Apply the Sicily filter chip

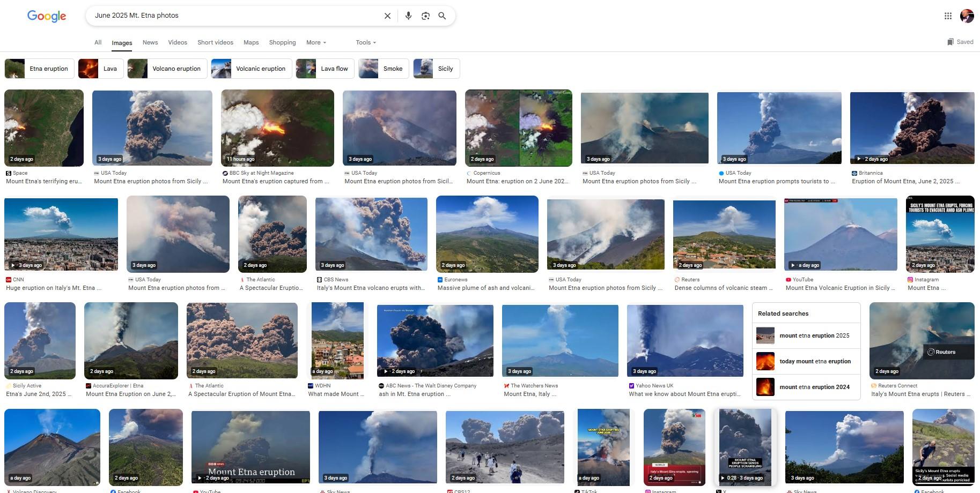pos(437,69)
